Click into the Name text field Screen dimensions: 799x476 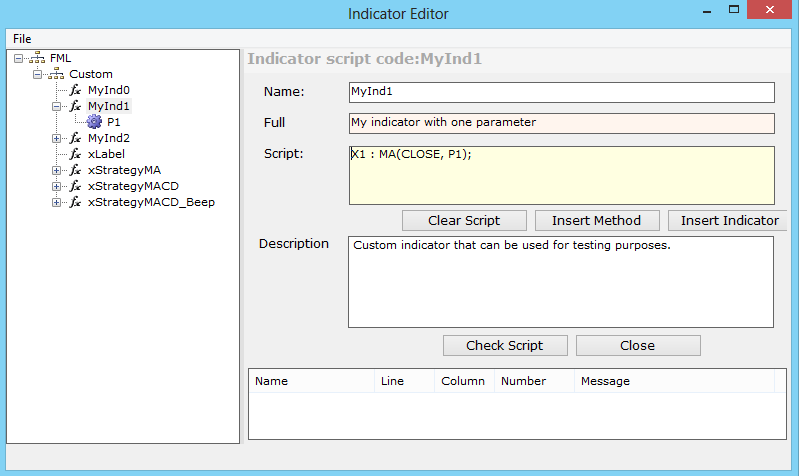(560, 92)
